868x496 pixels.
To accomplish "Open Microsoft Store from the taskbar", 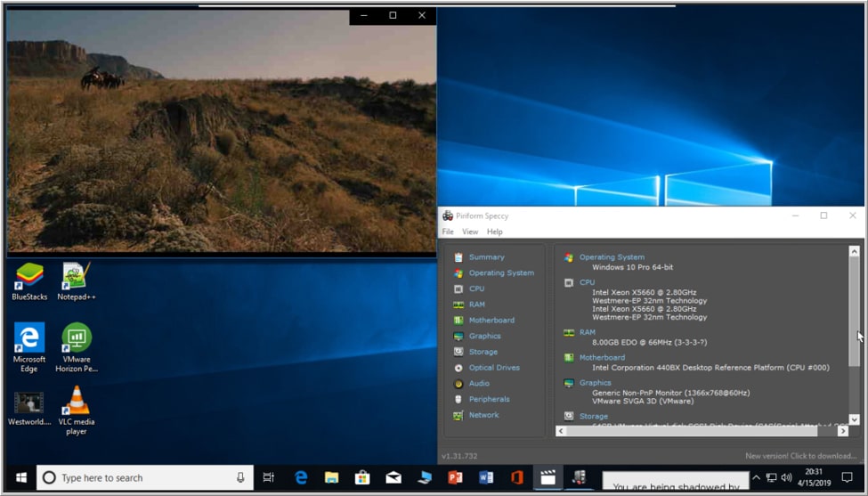I will 362,477.
